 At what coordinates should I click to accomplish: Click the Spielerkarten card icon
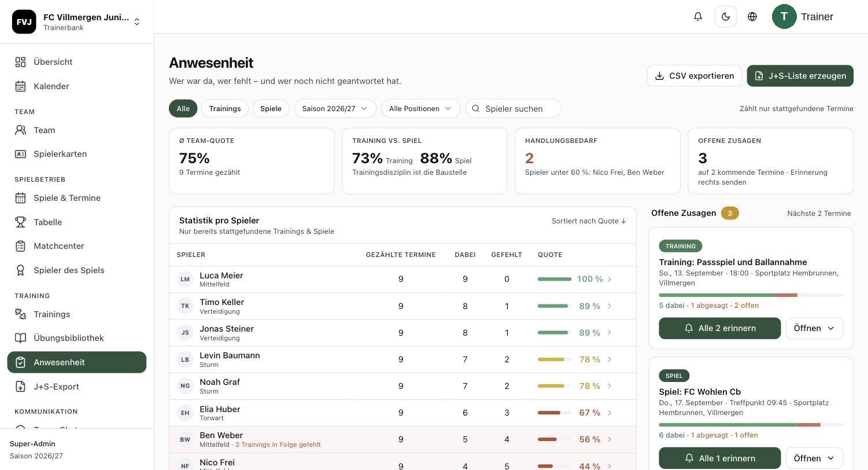click(20, 154)
